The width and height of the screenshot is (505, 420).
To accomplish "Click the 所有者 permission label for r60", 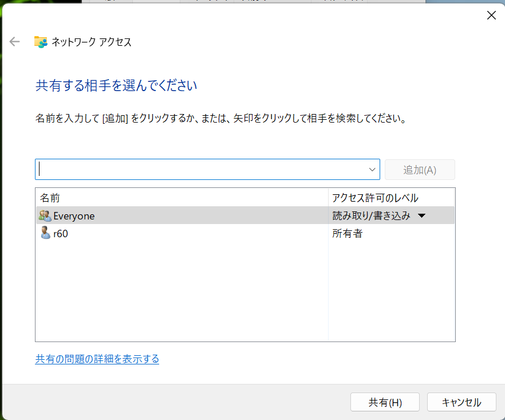I will [x=347, y=234].
